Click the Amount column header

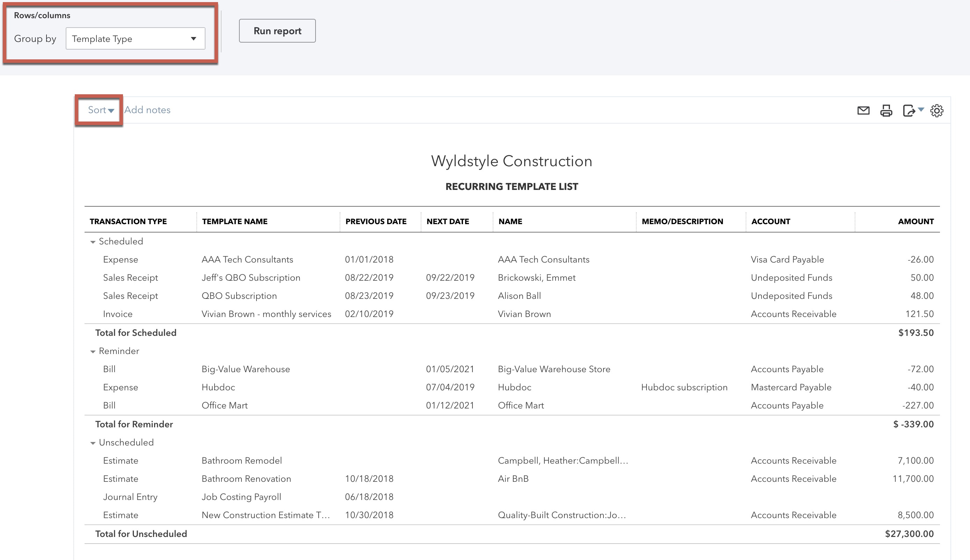916,222
